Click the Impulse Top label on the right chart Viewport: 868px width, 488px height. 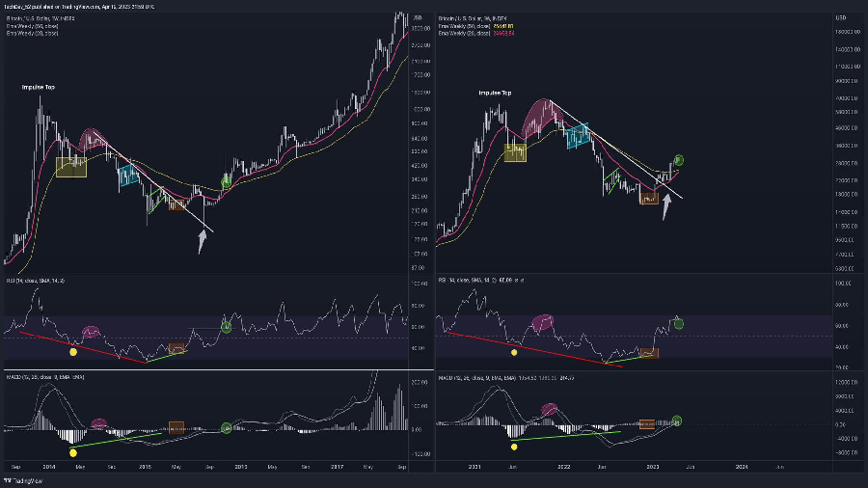495,94
